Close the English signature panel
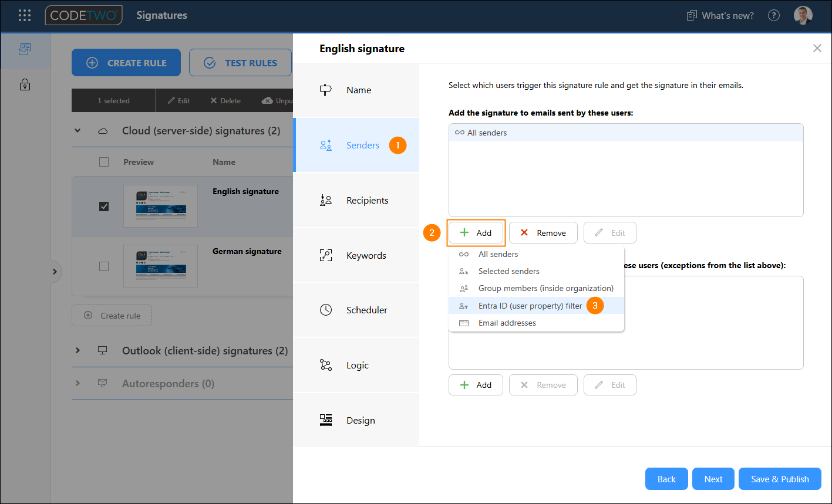The image size is (832, 504). pos(817,48)
